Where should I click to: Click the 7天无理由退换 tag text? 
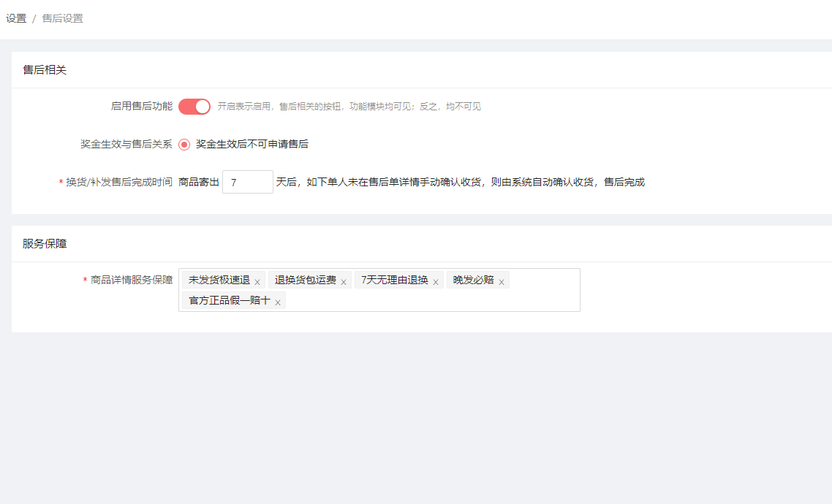click(x=395, y=280)
